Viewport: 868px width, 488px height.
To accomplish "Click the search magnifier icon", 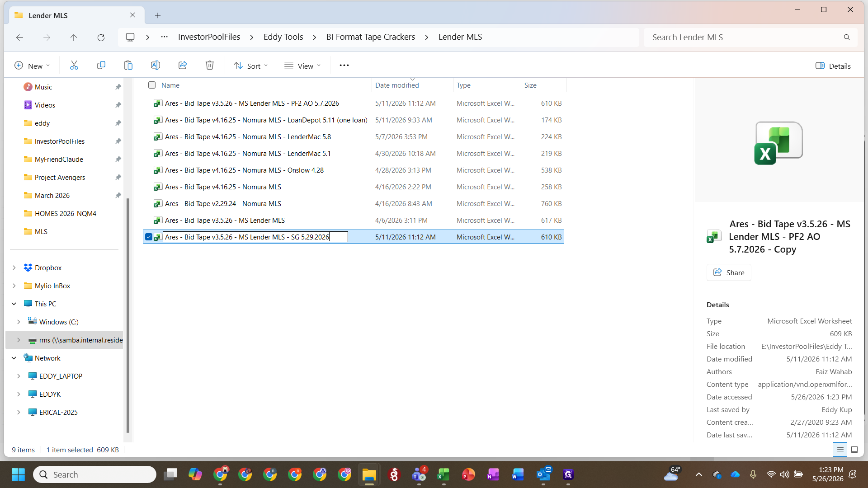I will (847, 38).
